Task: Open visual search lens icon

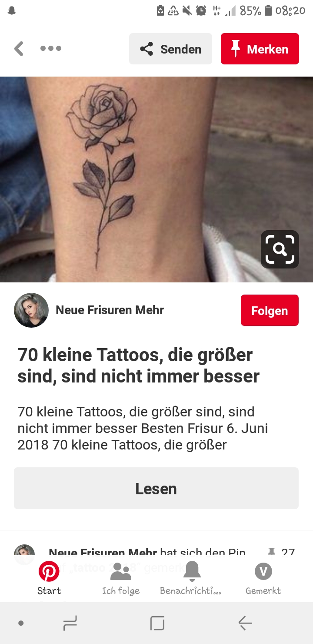Action: [x=280, y=249]
